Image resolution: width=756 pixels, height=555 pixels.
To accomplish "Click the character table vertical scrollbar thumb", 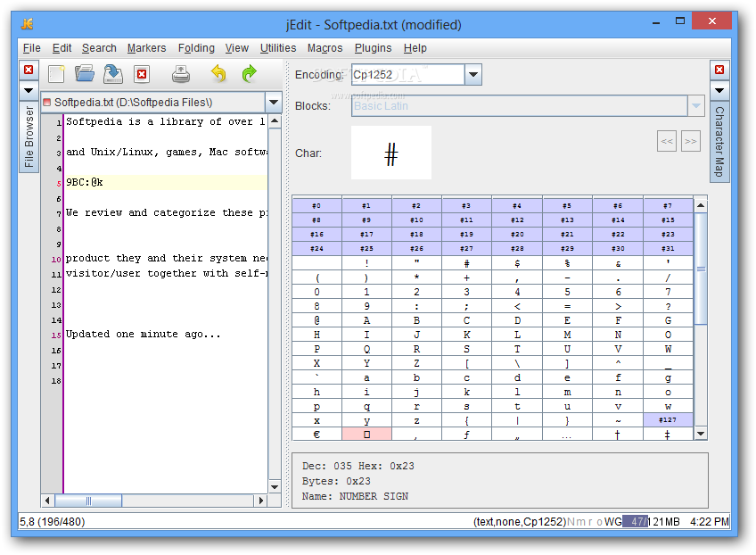I will (701, 269).
